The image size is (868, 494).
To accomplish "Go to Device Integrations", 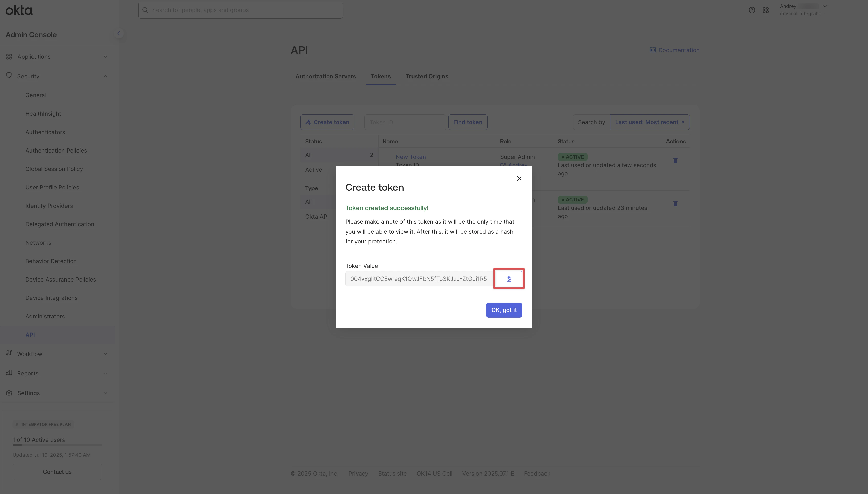I will tap(51, 298).
